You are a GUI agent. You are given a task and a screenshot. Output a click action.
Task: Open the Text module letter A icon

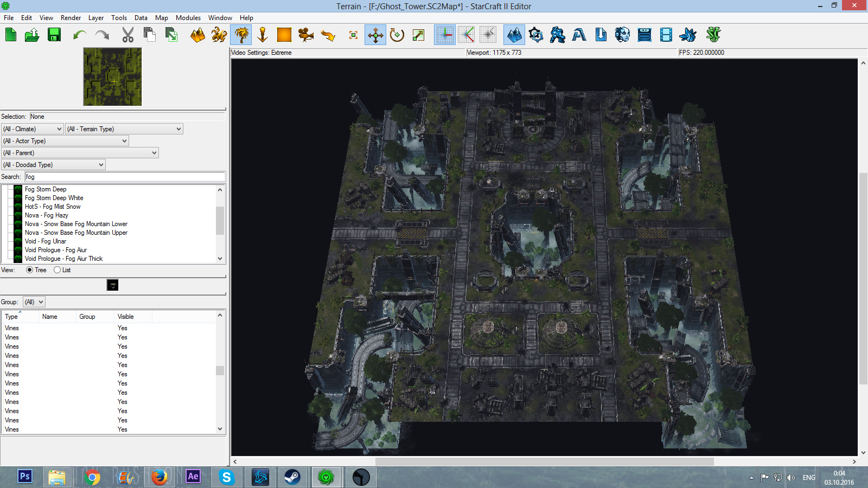579,35
